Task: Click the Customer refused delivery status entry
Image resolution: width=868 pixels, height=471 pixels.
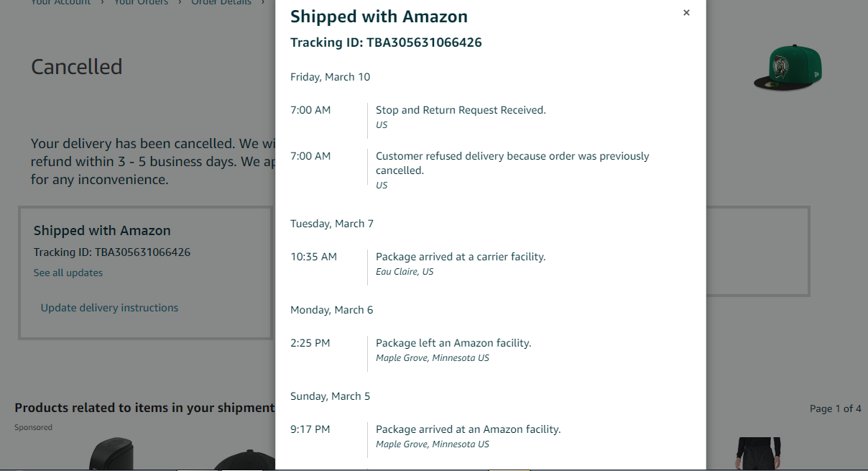Action: [512, 163]
